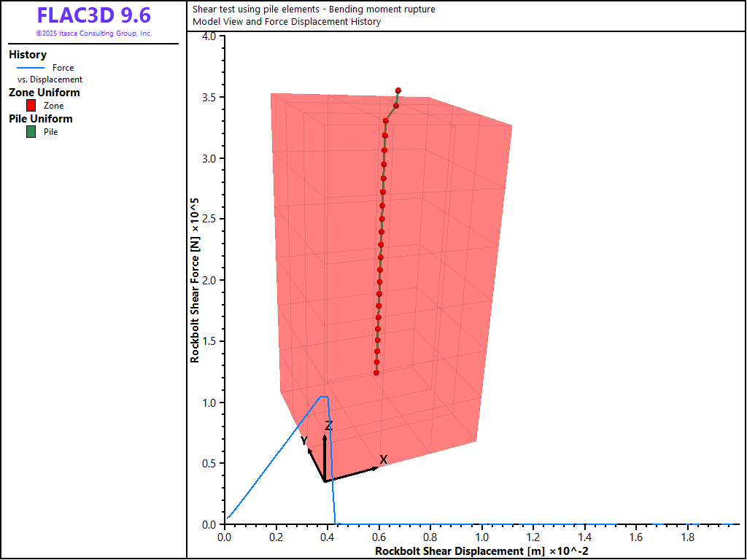
Task: Click the green Pile legend swatch
Action: point(31,132)
